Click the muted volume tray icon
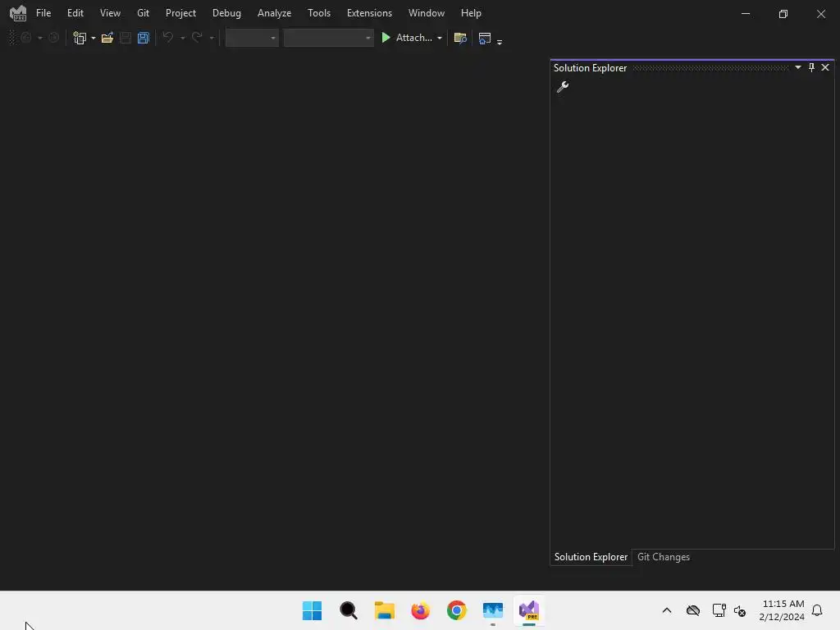Screen dimensions: 840x630 (x=740, y=610)
